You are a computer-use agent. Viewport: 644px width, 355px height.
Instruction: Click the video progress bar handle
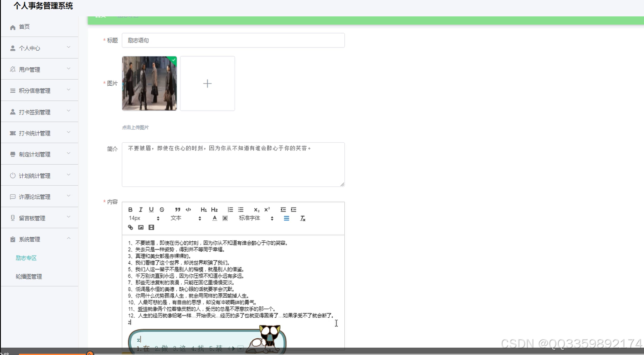90,354
